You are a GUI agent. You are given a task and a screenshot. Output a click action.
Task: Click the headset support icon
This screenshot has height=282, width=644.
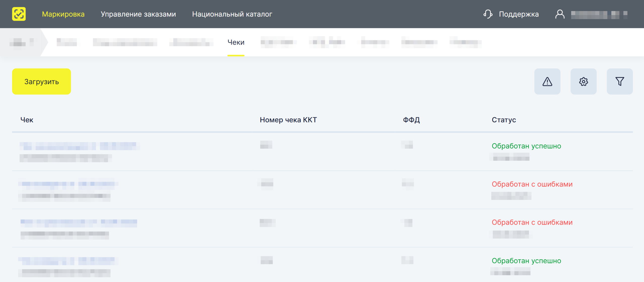click(488, 14)
